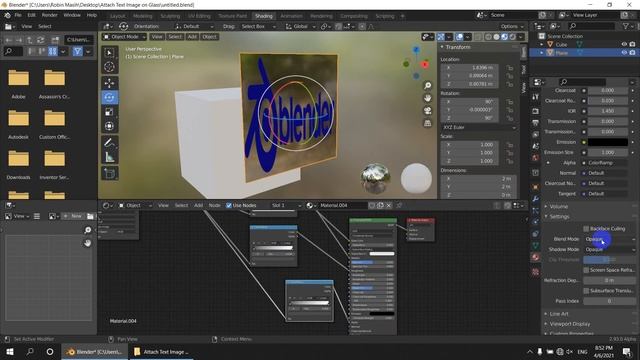Click the viewport pan hand icon

click(427, 98)
